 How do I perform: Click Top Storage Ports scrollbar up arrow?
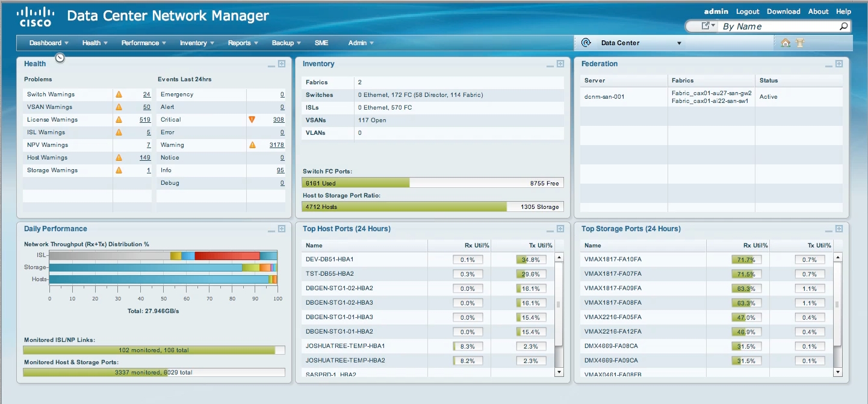click(838, 257)
